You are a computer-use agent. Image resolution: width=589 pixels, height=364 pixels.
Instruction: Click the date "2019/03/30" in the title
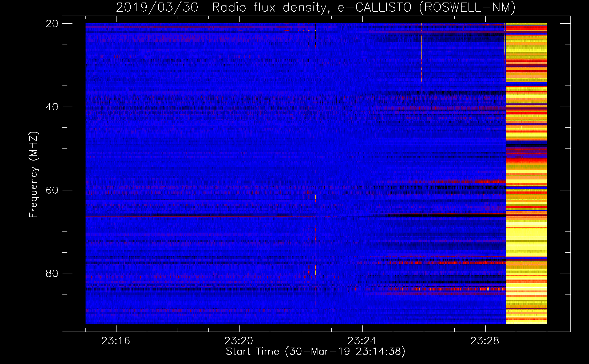coord(157,7)
